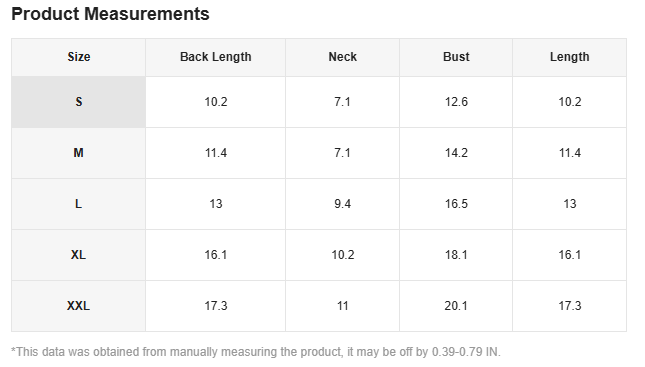
Task: Select the S size row header
Action: coord(79,102)
